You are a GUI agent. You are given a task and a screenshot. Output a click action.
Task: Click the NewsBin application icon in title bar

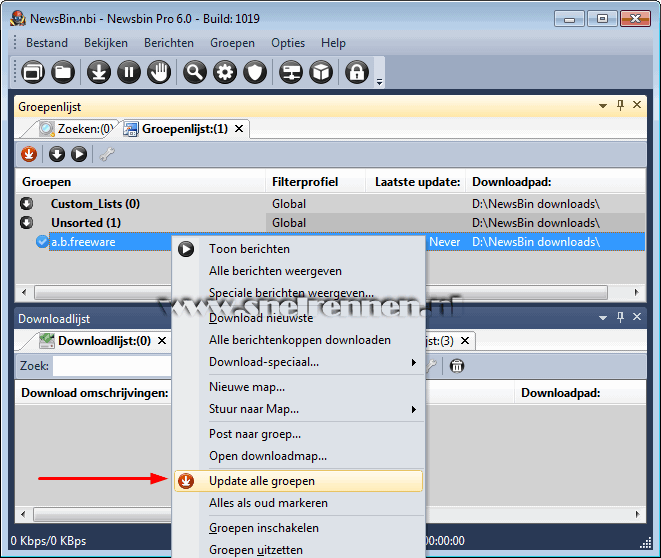pos(18,19)
